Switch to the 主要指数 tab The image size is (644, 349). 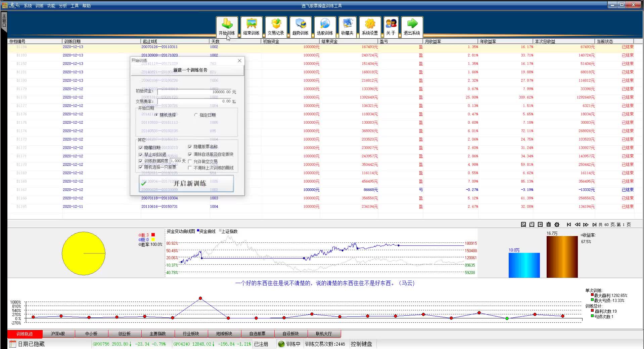coord(158,334)
